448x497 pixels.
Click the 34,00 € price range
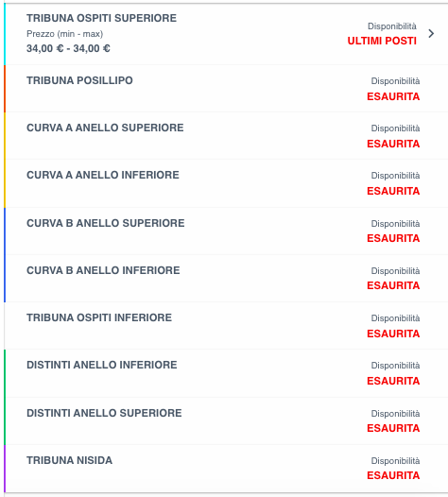point(68,48)
